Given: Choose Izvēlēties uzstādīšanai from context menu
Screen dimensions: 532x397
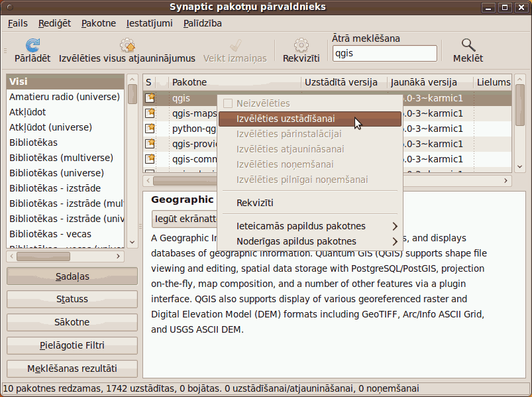Looking at the screenshot, I should point(310,119).
